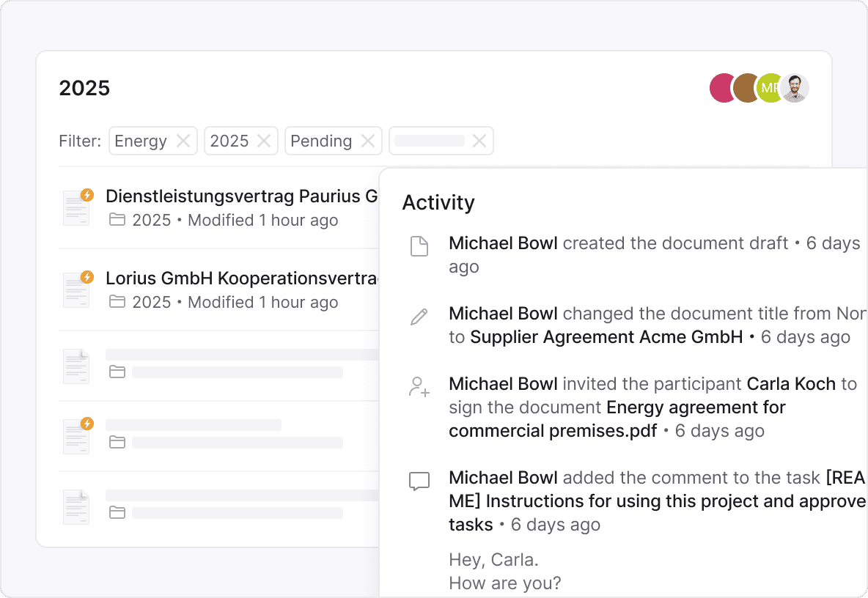
Task: Click the document-created activity icon
Action: tap(419, 247)
